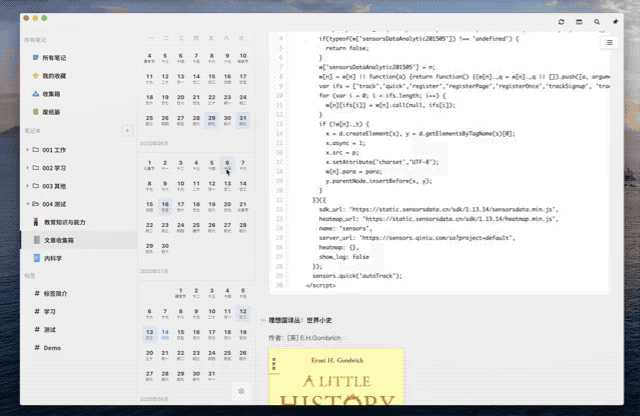640x416 pixels.
Task: Expand the 001 工作 notebook
Action: coord(27,150)
